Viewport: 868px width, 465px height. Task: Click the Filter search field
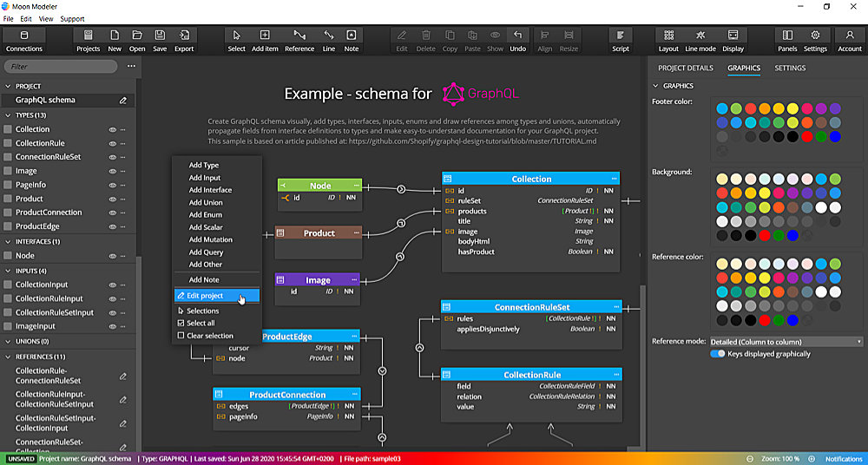click(61, 66)
